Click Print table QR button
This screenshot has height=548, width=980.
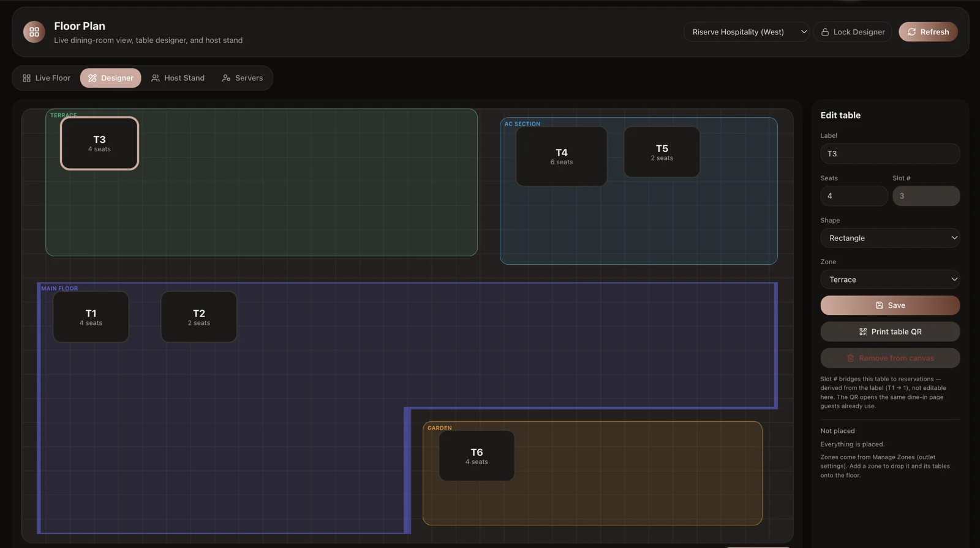(890, 332)
